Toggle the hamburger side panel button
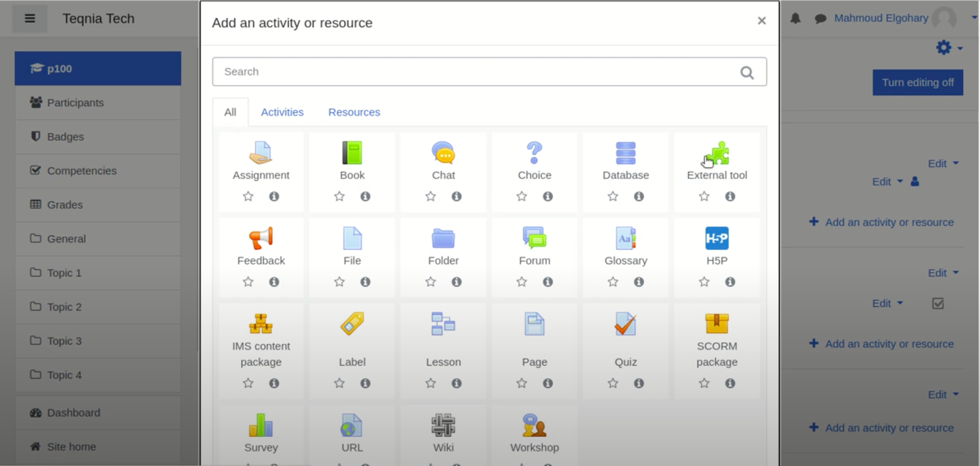 point(30,18)
